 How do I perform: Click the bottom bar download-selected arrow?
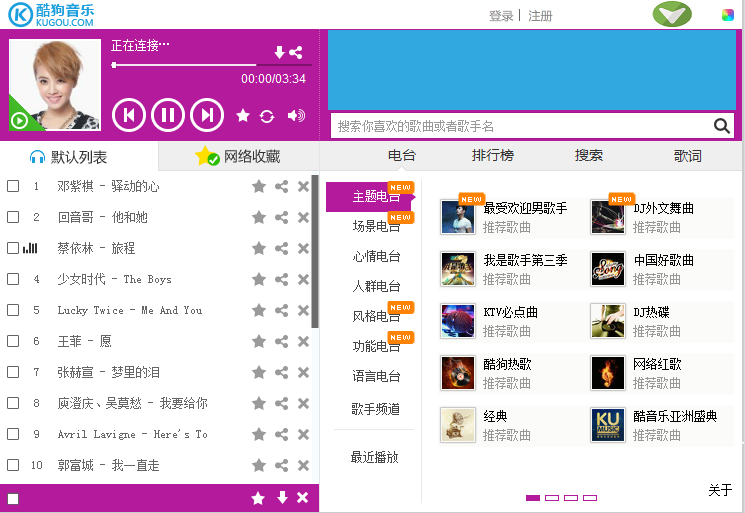click(x=282, y=498)
